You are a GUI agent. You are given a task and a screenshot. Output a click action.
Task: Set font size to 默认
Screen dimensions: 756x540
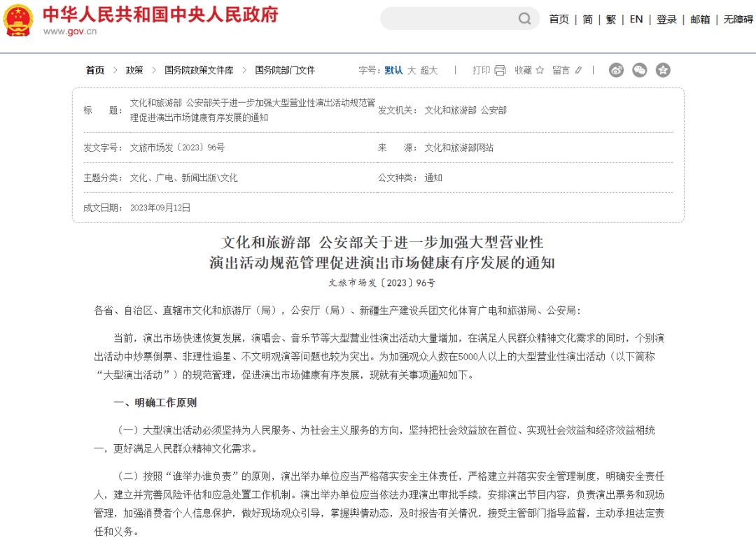click(x=393, y=71)
